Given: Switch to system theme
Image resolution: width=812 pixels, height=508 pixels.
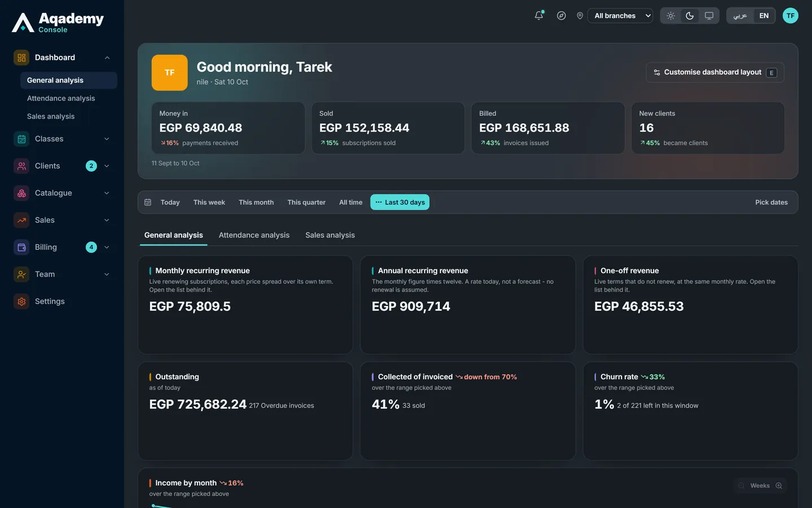Looking at the screenshot, I should click(709, 16).
